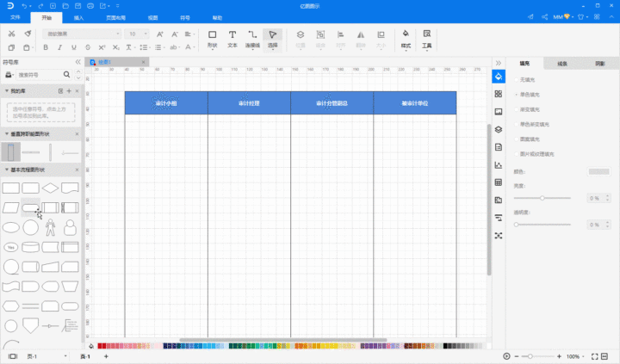Click the cut scissors icon
This screenshot has height=364, width=620.
click(11, 34)
